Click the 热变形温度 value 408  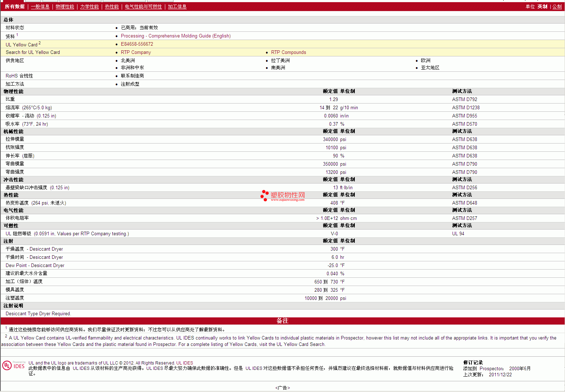coord(334,203)
